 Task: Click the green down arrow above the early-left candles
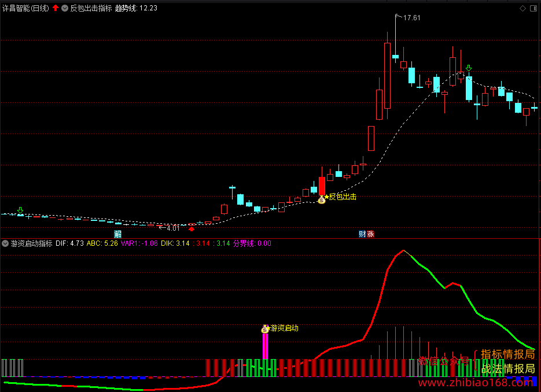point(20,210)
